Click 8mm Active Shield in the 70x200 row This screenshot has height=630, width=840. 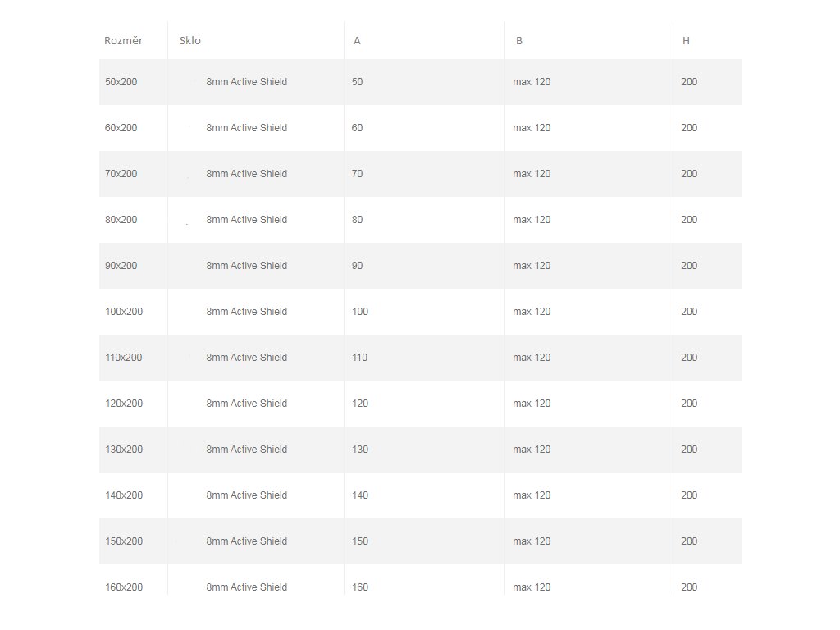tap(246, 174)
